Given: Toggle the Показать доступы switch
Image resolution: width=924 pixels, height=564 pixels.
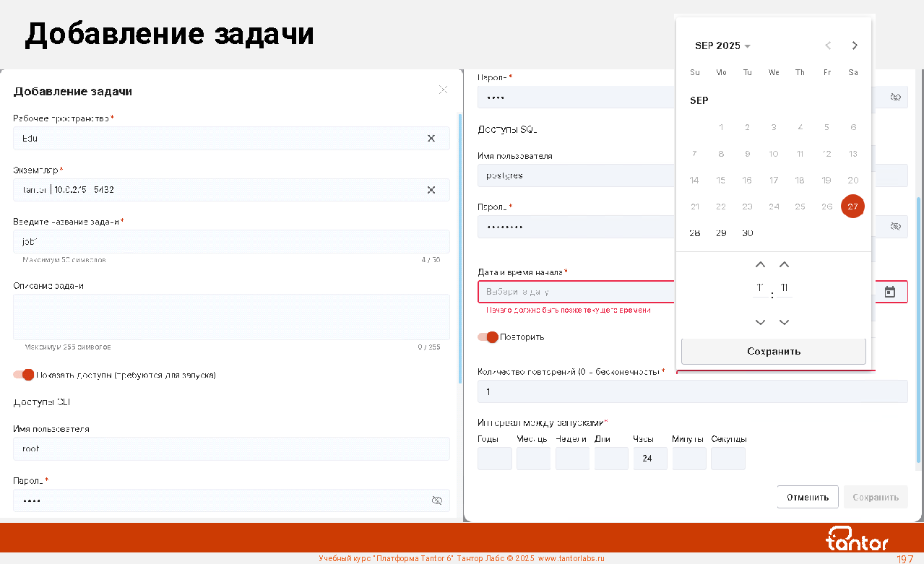Looking at the screenshot, I should pos(24,375).
